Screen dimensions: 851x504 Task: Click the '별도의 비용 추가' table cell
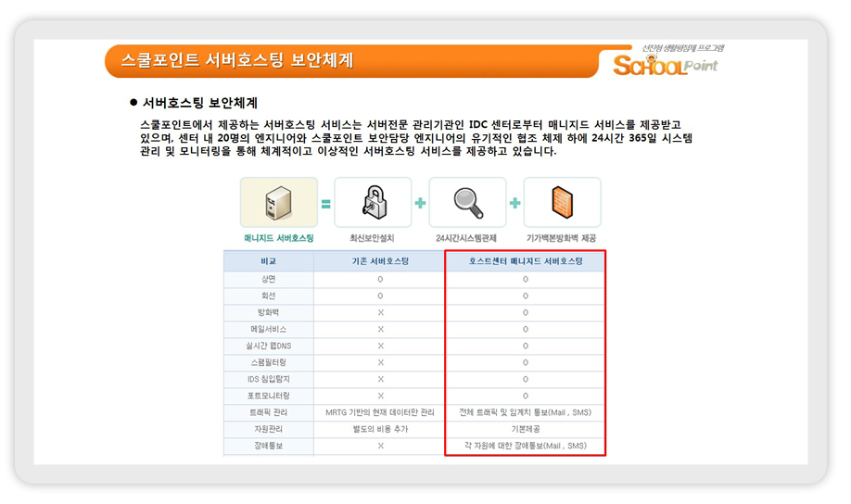379,429
